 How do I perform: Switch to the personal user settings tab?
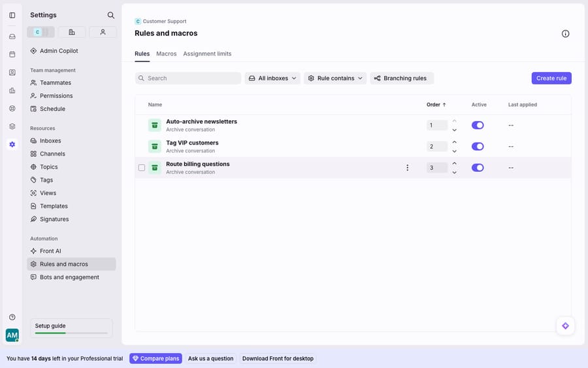(x=103, y=32)
